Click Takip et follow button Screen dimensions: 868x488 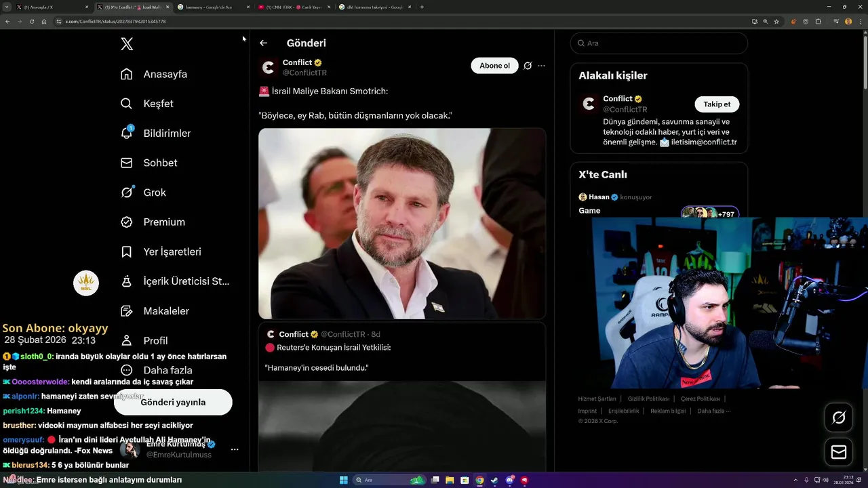[717, 104]
